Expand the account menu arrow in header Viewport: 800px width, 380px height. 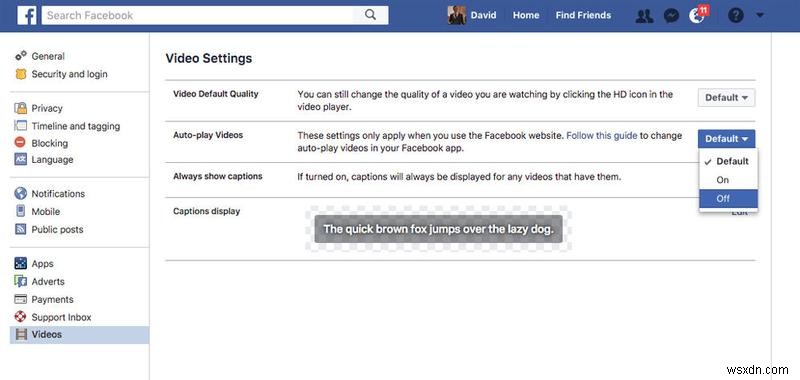tap(760, 16)
